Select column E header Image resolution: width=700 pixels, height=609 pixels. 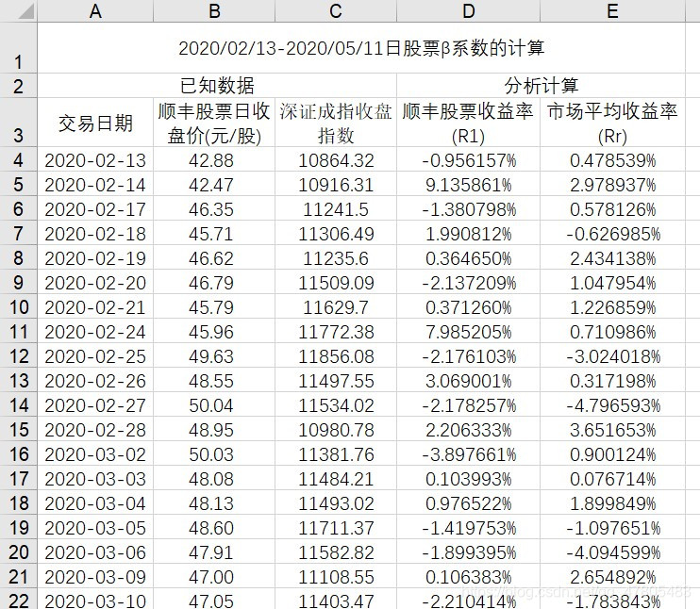[612, 10]
